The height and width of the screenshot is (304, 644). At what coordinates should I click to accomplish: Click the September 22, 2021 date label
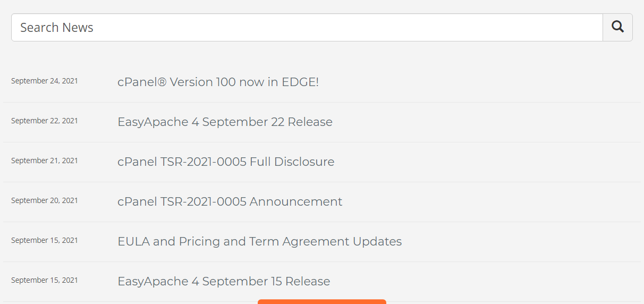[x=45, y=121]
